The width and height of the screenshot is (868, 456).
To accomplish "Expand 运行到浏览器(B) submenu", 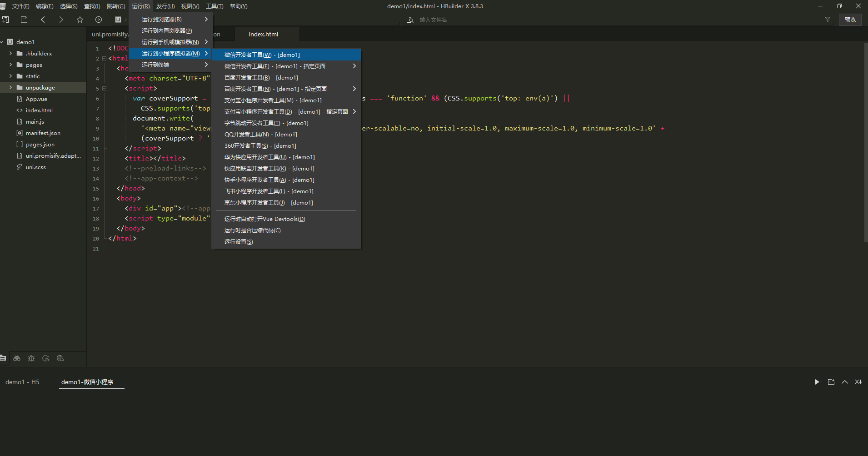I will point(171,19).
